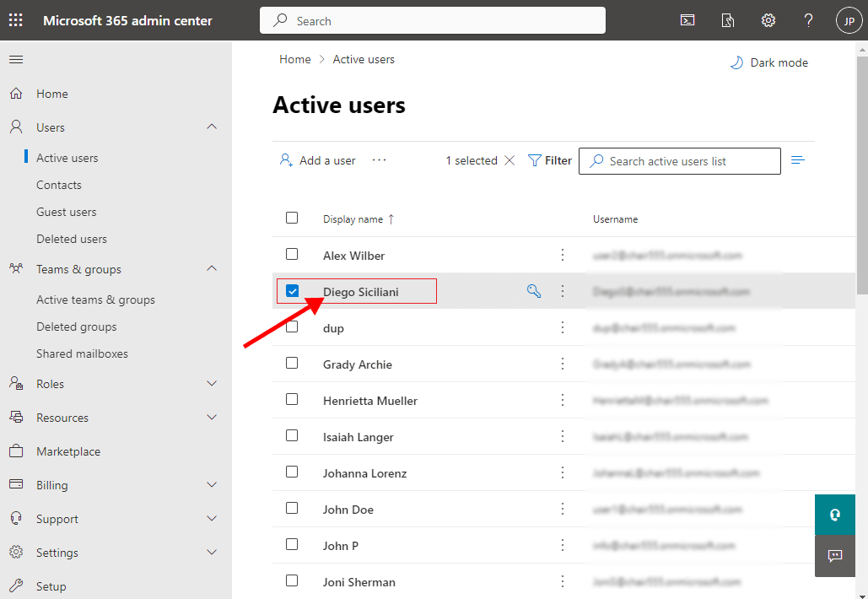The width and height of the screenshot is (868, 599).
Task: Collapse navigation with the hamburger menu icon
Action: 16,59
